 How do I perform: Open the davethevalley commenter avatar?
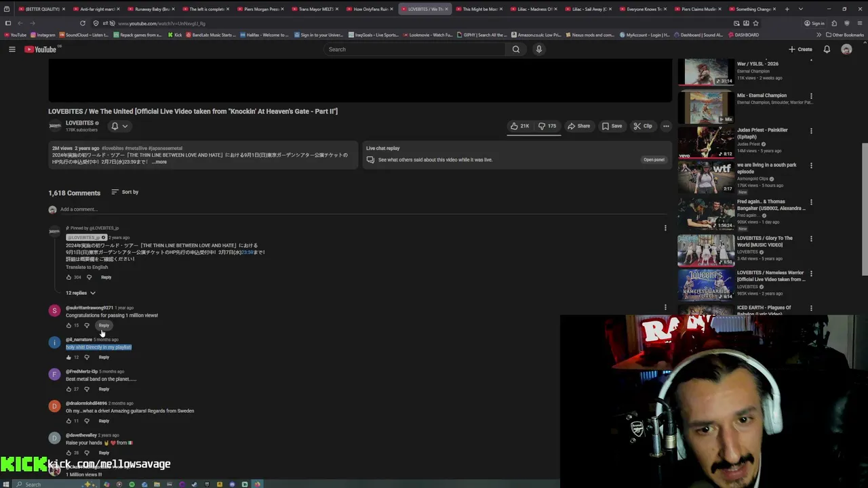54,438
